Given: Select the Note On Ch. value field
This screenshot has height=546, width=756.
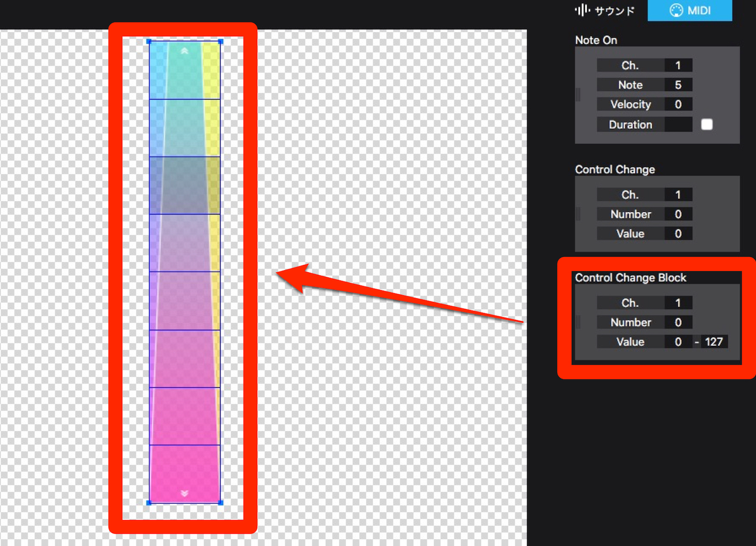Looking at the screenshot, I should point(678,65).
